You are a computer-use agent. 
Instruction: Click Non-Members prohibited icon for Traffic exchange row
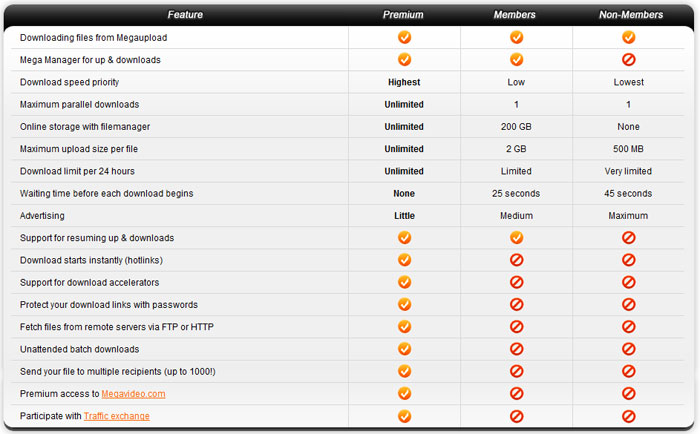(x=629, y=416)
